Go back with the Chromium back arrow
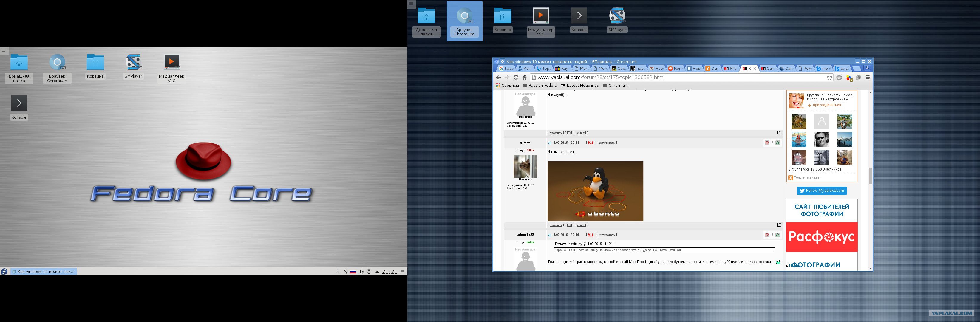This screenshot has height=322, width=980. pyautogui.click(x=498, y=78)
